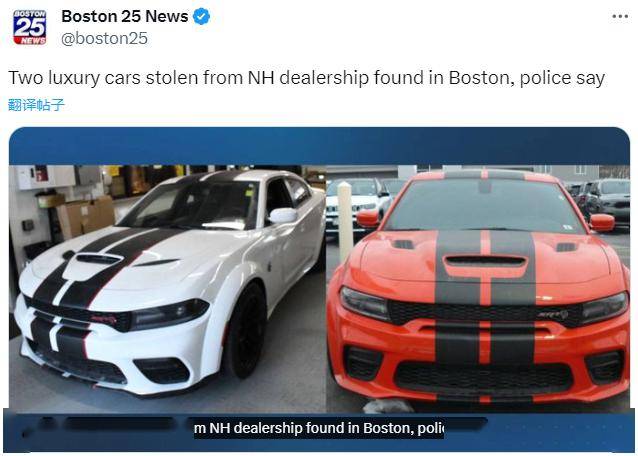Visit the @boston25 handle link
This screenshot has width=638, height=456.
click(104, 39)
